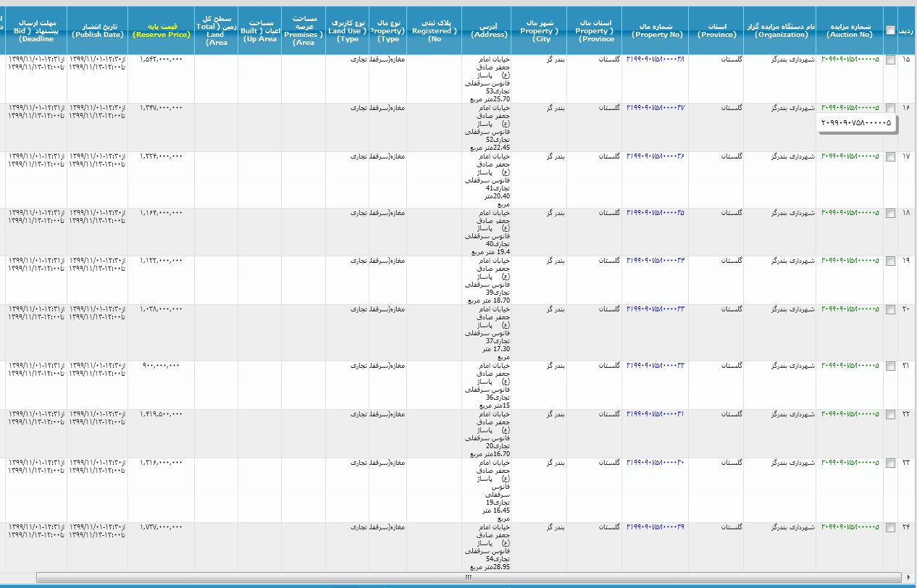
Task: Open the auction number link in row 19
Action: point(850,261)
